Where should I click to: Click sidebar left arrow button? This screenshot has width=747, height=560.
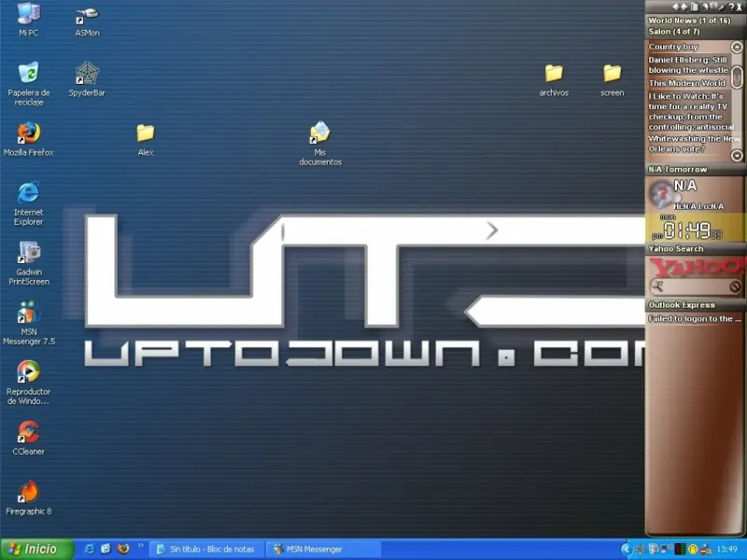[675, 7]
